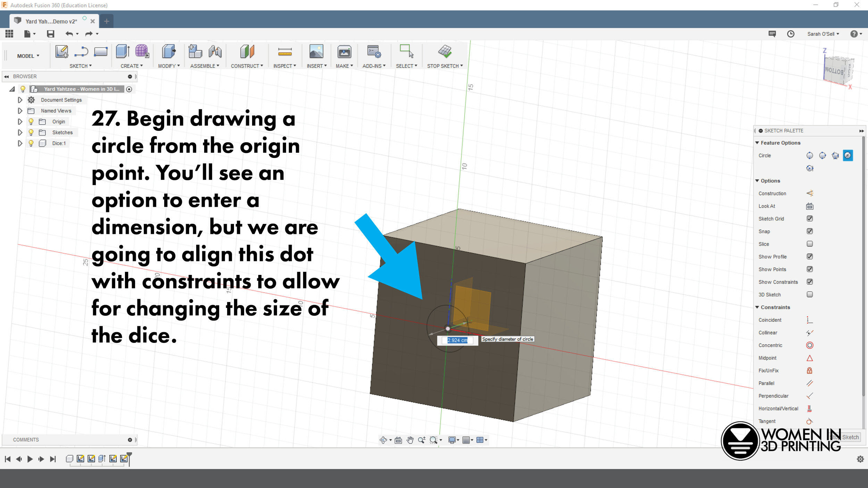Screen dimensions: 868x488
Task: Collapse the Constraints section
Action: coord(757,307)
